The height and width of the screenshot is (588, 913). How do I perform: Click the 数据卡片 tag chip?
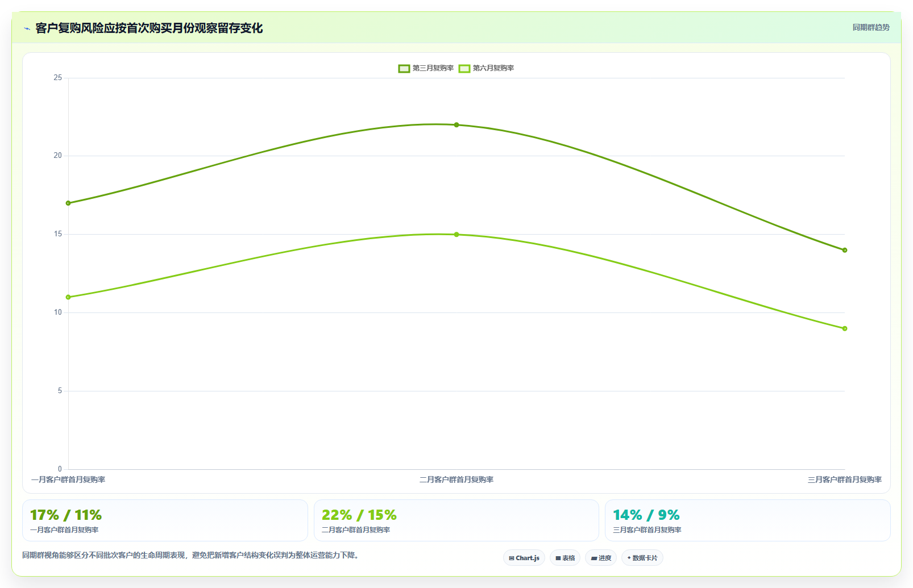(642, 558)
